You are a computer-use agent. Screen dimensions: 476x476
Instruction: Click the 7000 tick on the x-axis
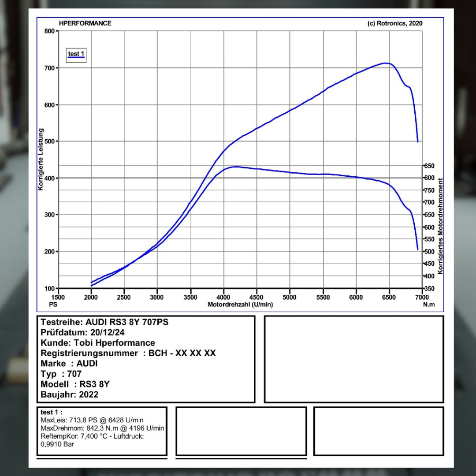coord(422,297)
